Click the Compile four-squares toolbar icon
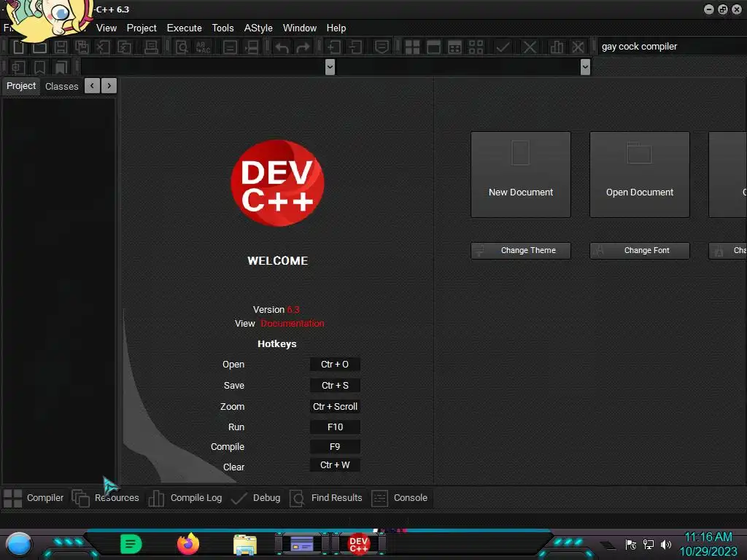The height and width of the screenshot is (560, 747). pos(412,47)
